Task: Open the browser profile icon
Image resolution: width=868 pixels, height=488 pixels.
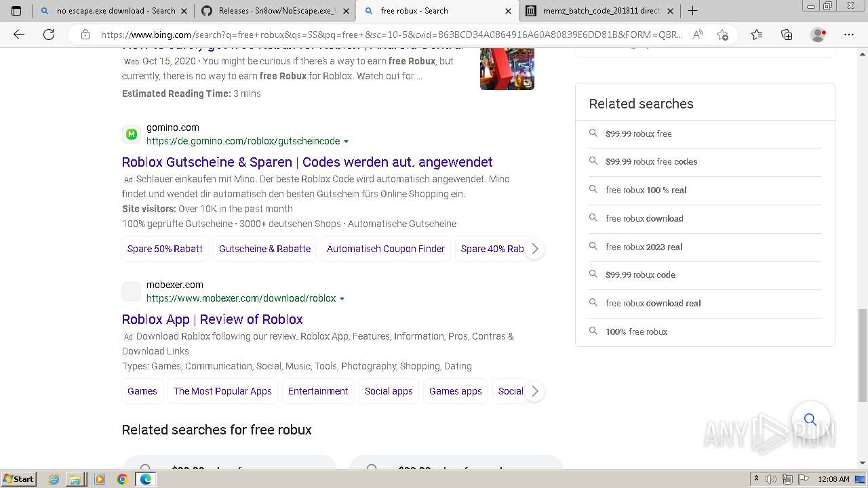Action: point(818,35)
